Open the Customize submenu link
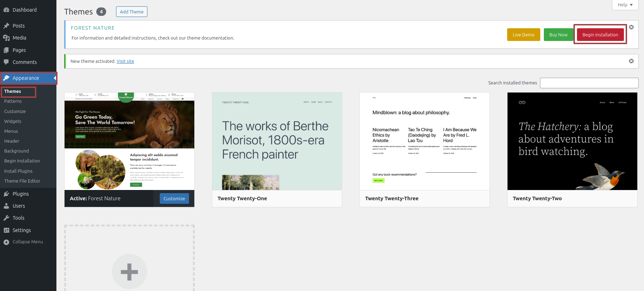 15,111
